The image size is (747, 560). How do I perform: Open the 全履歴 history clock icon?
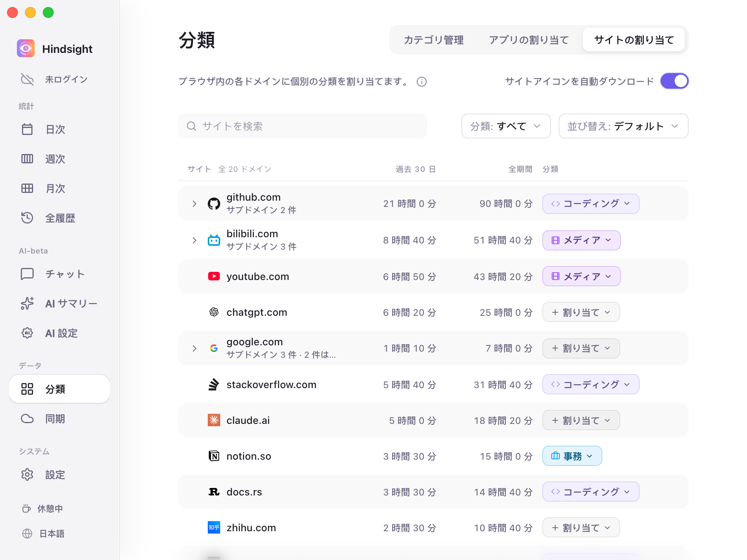[27, 218]
